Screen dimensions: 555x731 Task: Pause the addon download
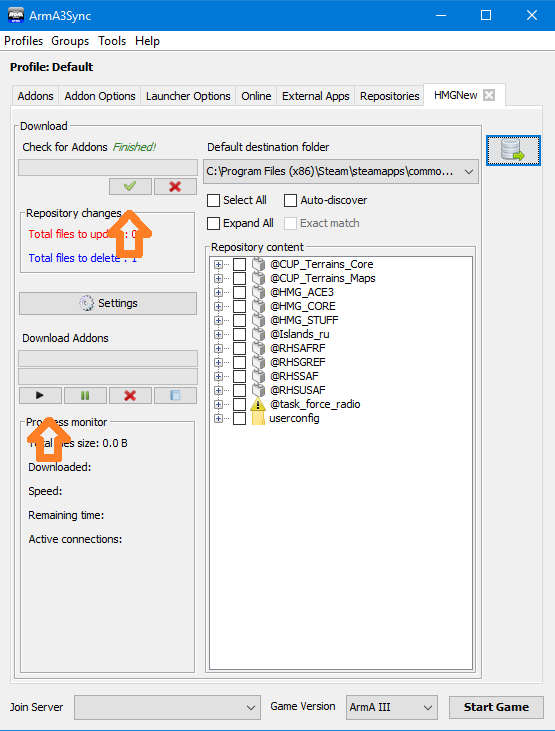85,395
